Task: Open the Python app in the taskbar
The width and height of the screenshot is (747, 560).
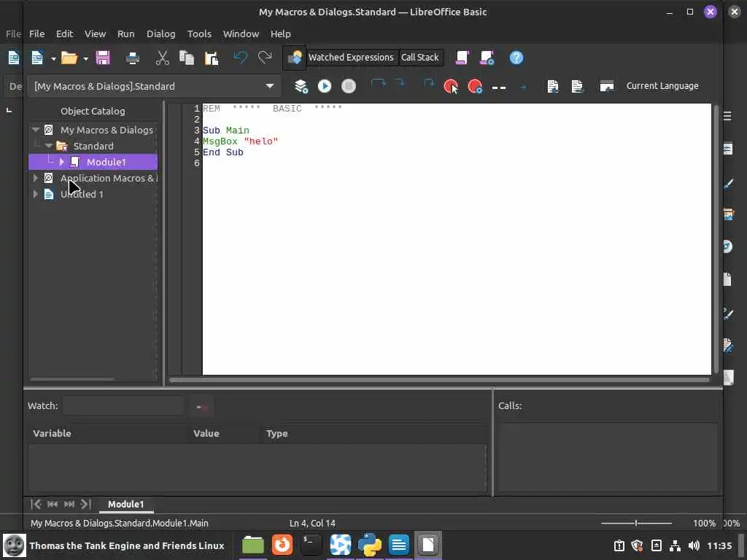Action: (370, 545)
